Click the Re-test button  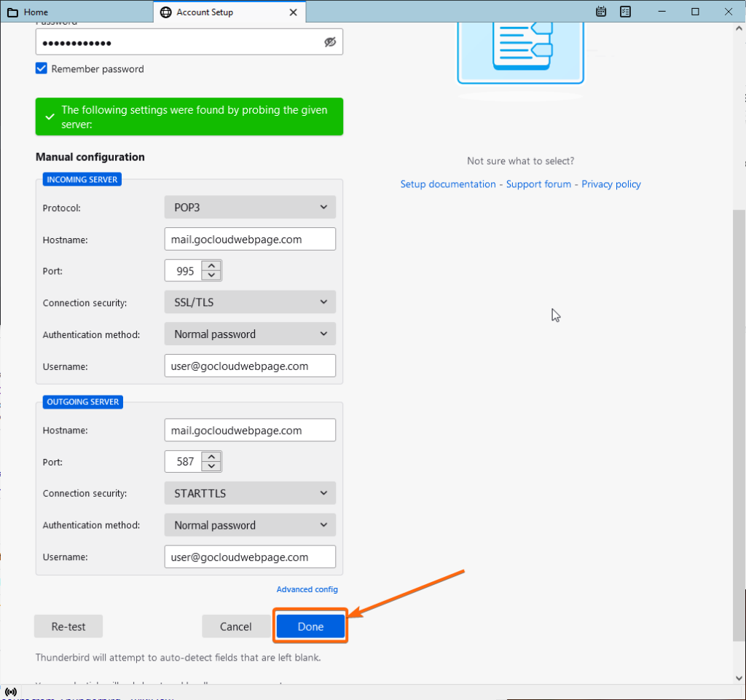pyautogui.click(x=68, y=626)
